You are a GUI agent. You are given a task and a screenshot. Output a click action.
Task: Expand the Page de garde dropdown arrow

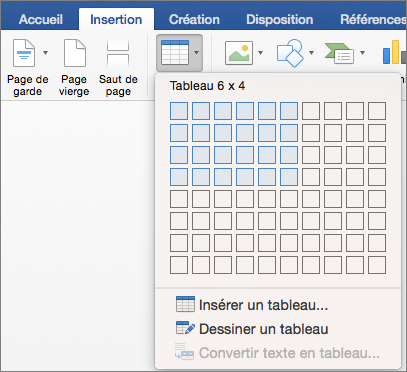click(45, 53)
